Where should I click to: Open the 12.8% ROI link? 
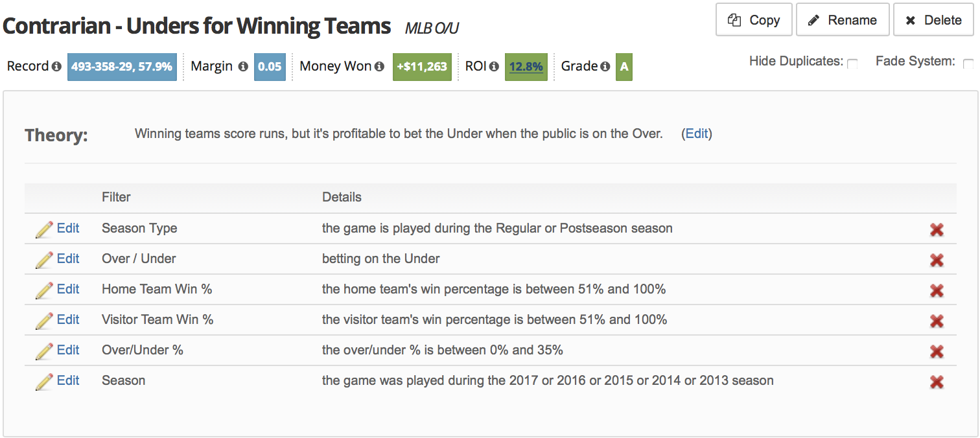click(x=526, y=67)
